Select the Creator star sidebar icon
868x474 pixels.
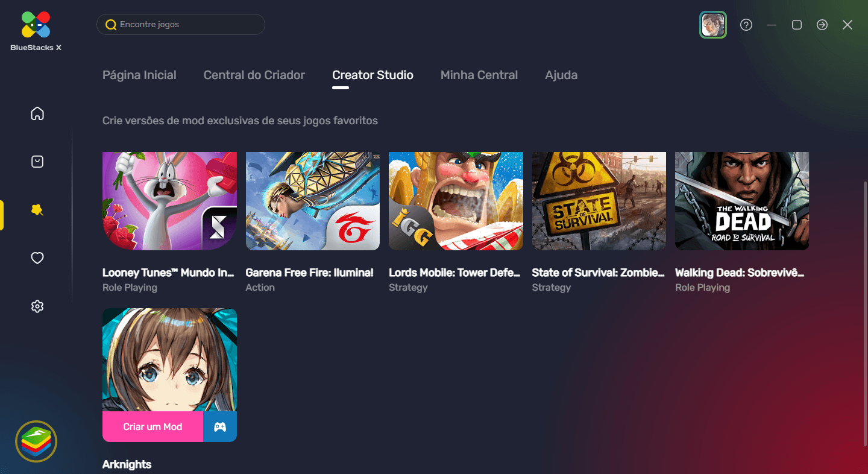click(37, 210)
